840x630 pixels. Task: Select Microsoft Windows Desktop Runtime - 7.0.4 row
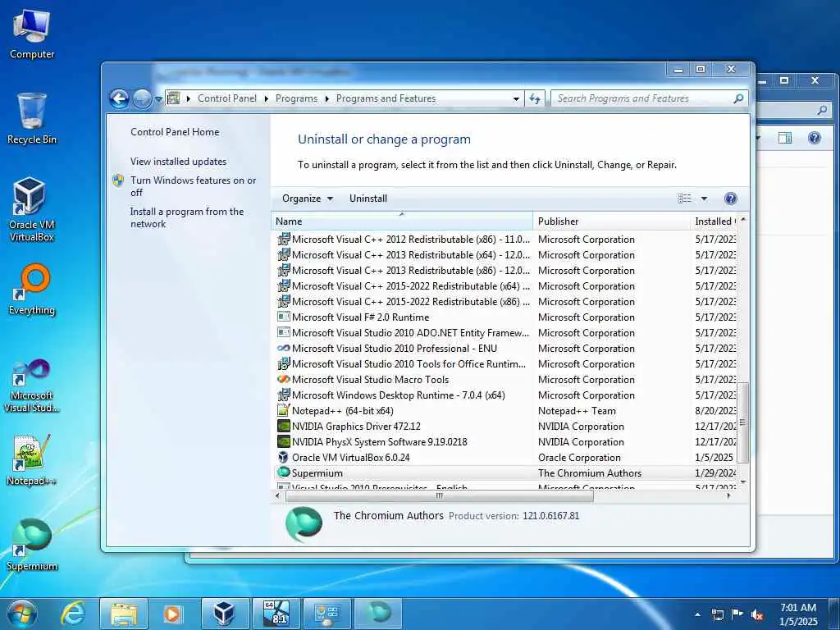[x=506, y=395]
